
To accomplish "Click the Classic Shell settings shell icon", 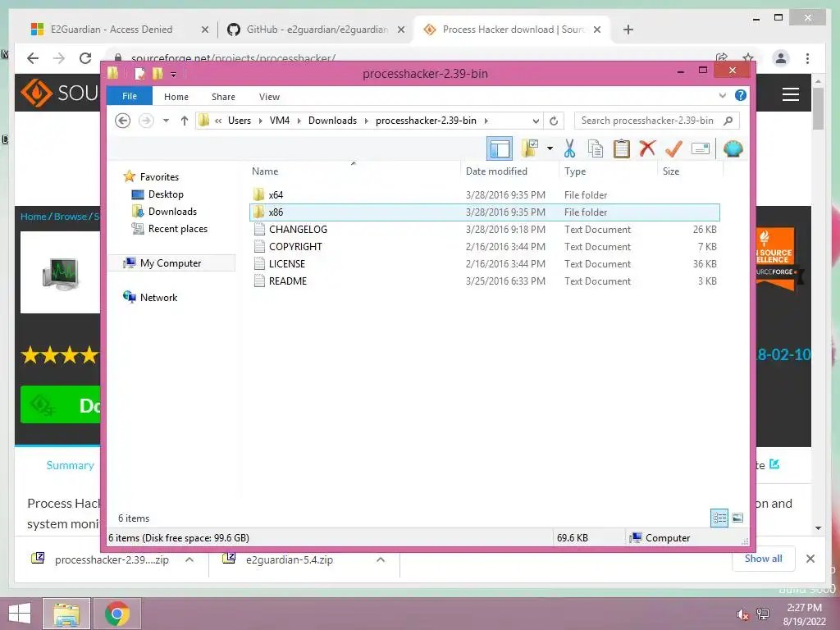I will pyautogui.click(x=733, y=148).
